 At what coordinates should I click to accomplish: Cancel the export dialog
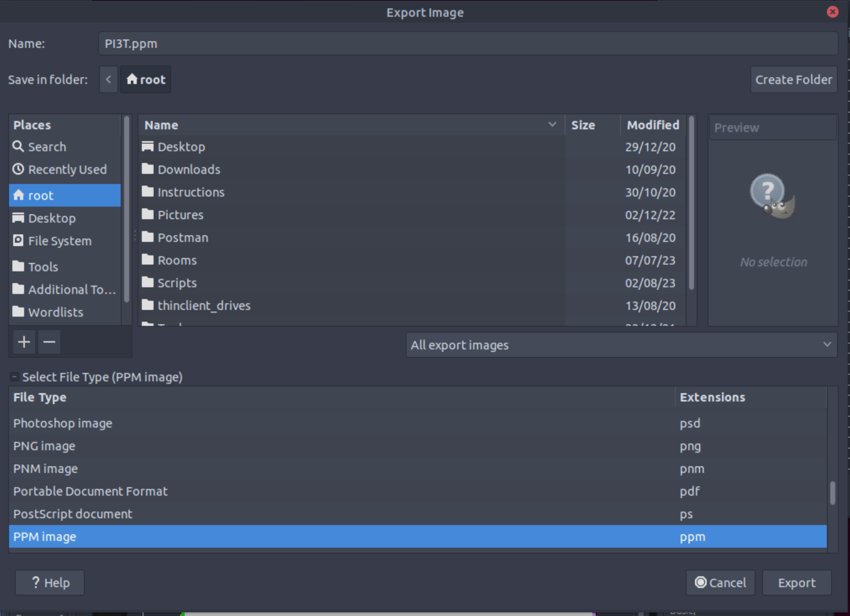coord(721,583)
